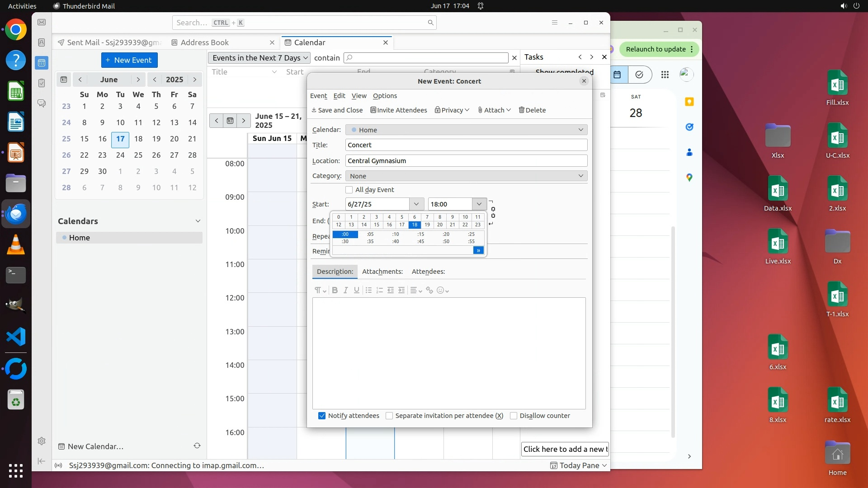Screen dimensions: 868x488
Task: Click the New Event button
Action: coord(129,60)
